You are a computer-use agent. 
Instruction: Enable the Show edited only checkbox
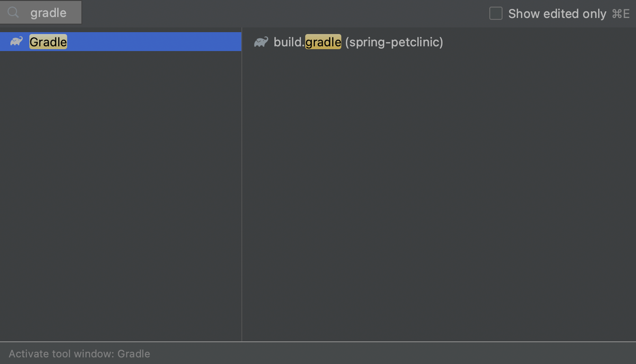tap(495, 13)
